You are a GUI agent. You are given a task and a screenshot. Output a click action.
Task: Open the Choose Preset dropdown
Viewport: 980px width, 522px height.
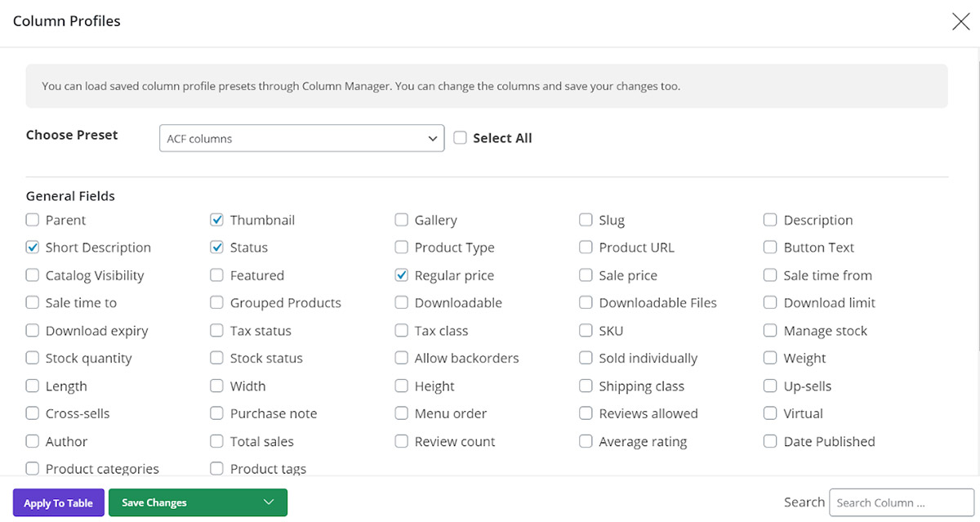coord(301,138)
